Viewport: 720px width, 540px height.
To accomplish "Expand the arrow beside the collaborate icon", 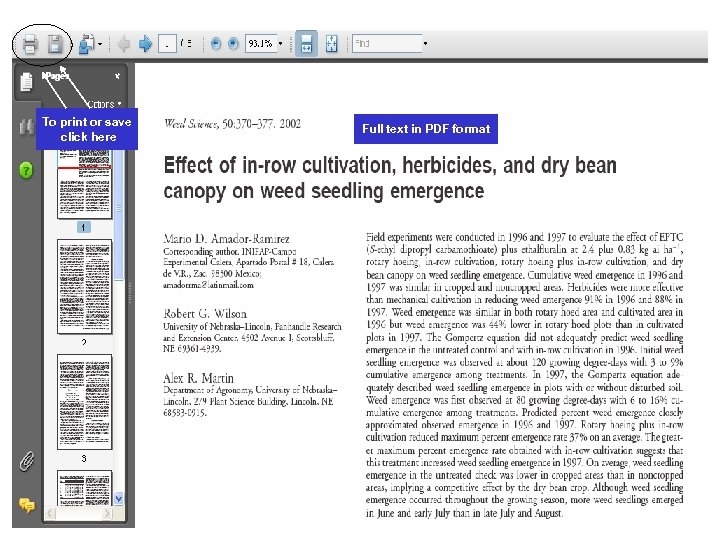I will pyautogui.click(x=100, y=44).
